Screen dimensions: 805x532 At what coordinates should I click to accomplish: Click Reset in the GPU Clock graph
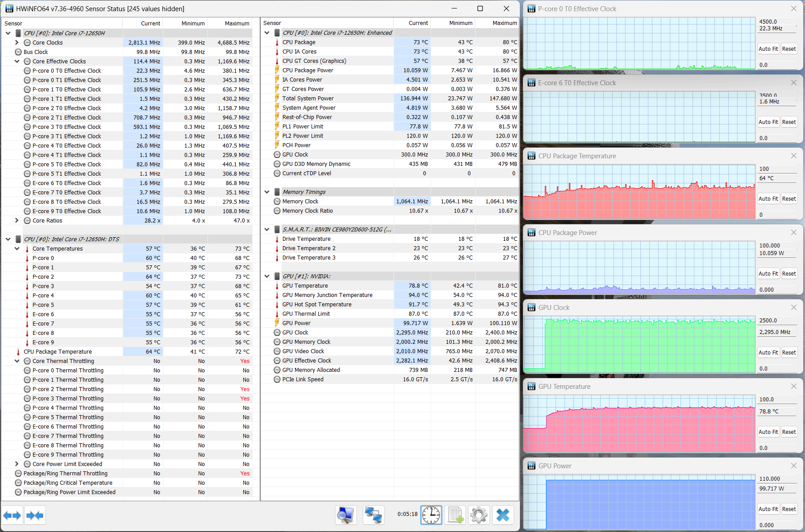click(x=789, y=353)
